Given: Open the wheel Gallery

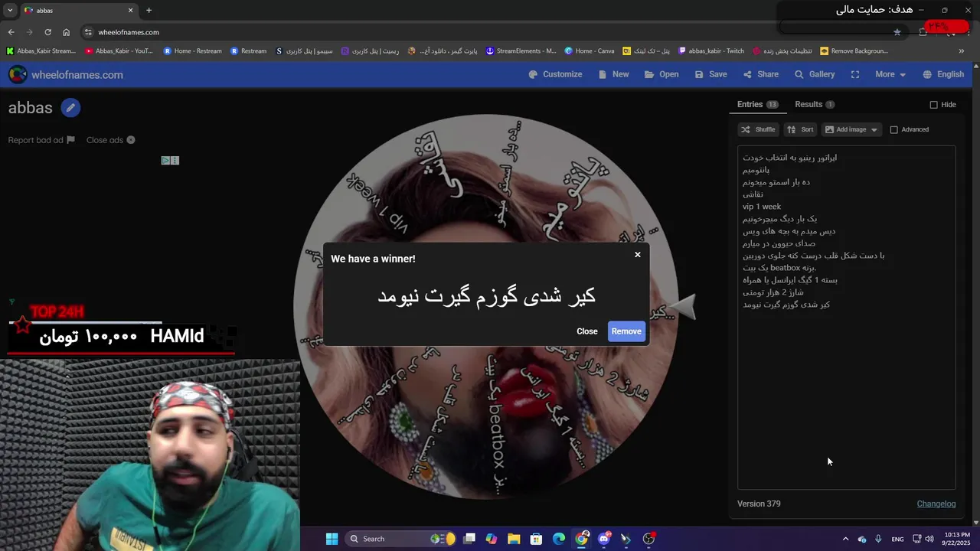Looking at the screenshot, I should click(815, 74).
